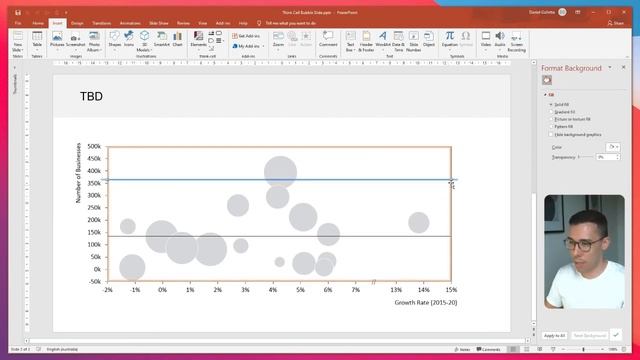The height and width of the screenshot is (360, 640).
Task: Open the Color fill dropdown
Action: pos(613,147)
